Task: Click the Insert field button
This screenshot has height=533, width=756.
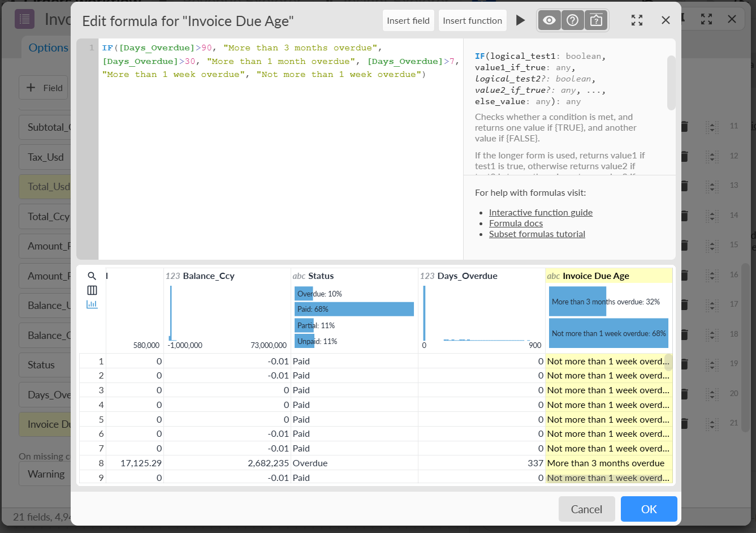Action: (x=408, y=20)
